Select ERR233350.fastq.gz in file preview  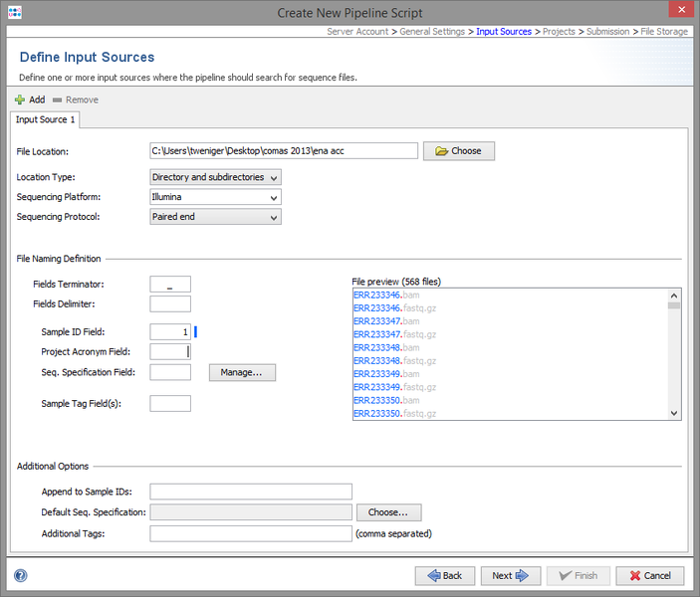point(394,414)
